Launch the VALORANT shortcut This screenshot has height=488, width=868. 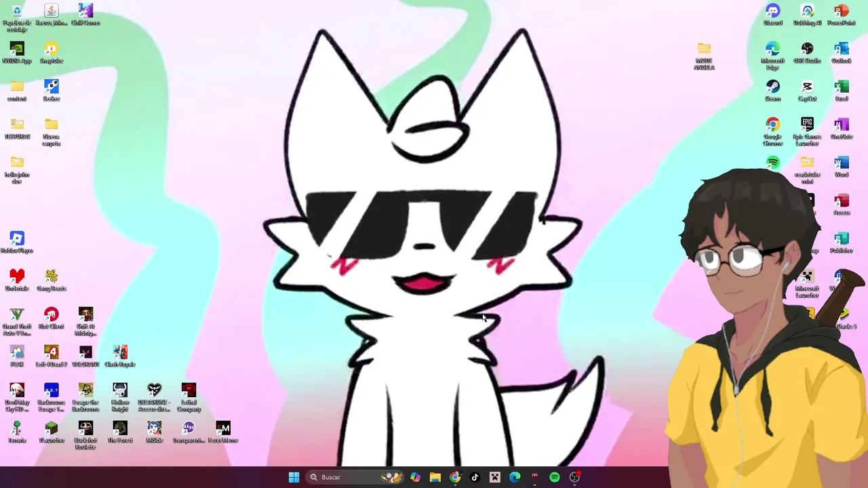[85, 357]
